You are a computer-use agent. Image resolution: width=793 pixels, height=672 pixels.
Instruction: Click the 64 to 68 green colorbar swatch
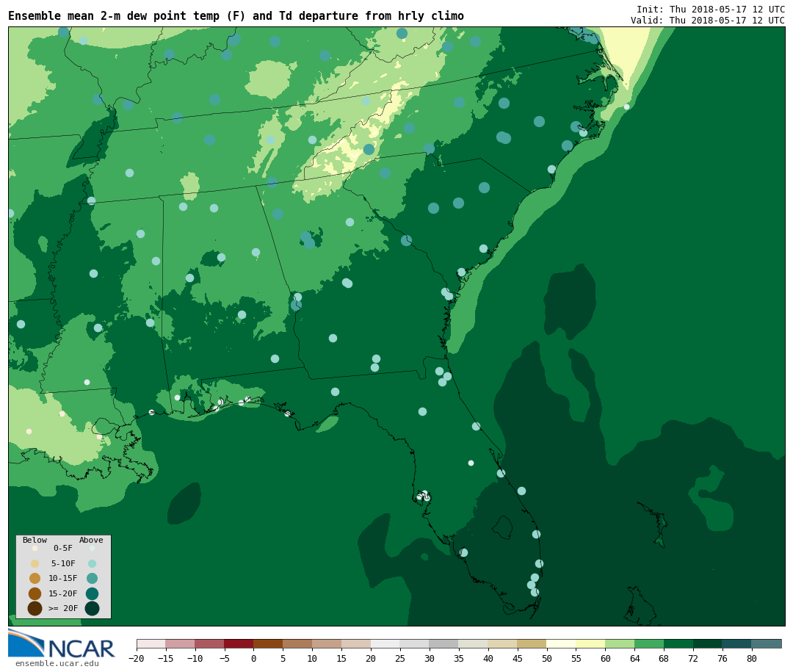(649, 643)
